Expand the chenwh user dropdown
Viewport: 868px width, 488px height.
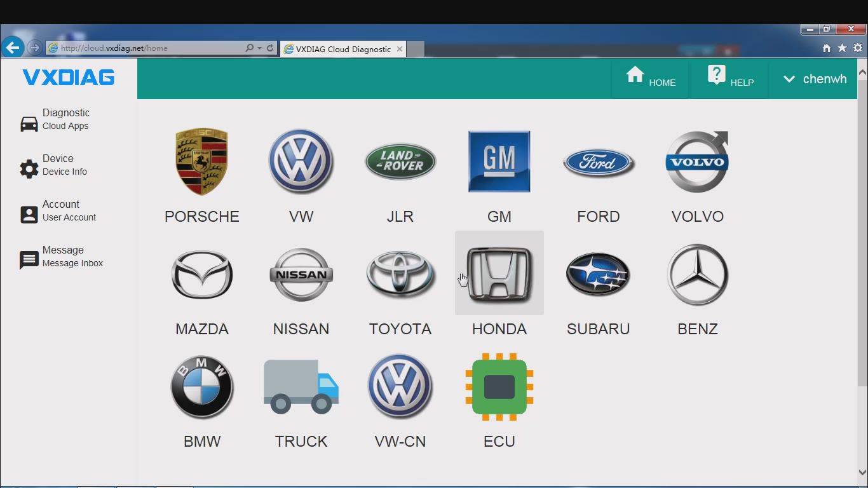pyautogui.click(x=815, y=79)
